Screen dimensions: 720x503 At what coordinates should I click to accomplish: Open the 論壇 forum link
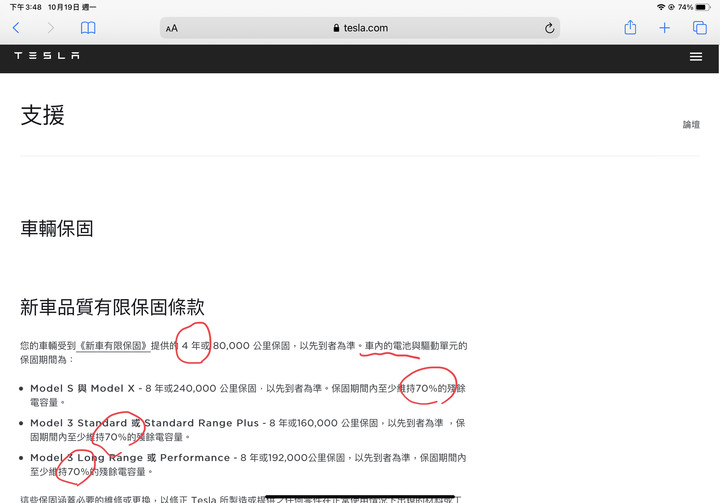(691, 124)
